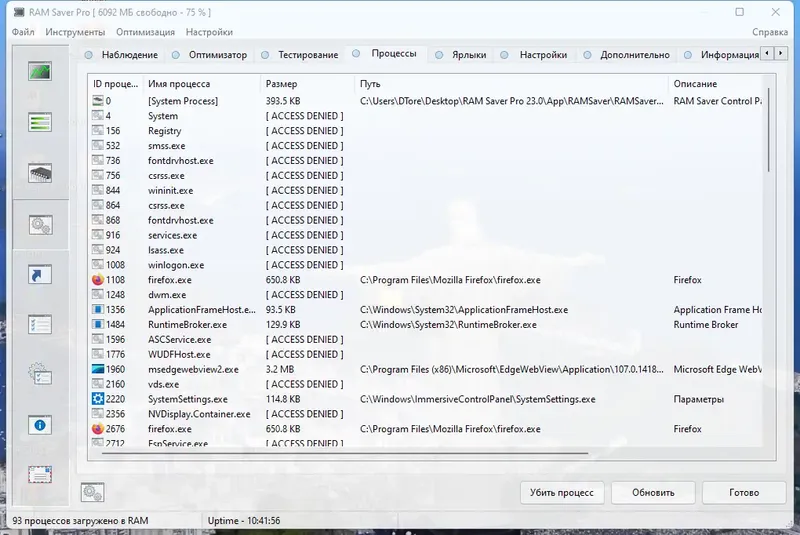Click the Готово button
The width and height of the screenshot is (800, 535).
(744, 493)
